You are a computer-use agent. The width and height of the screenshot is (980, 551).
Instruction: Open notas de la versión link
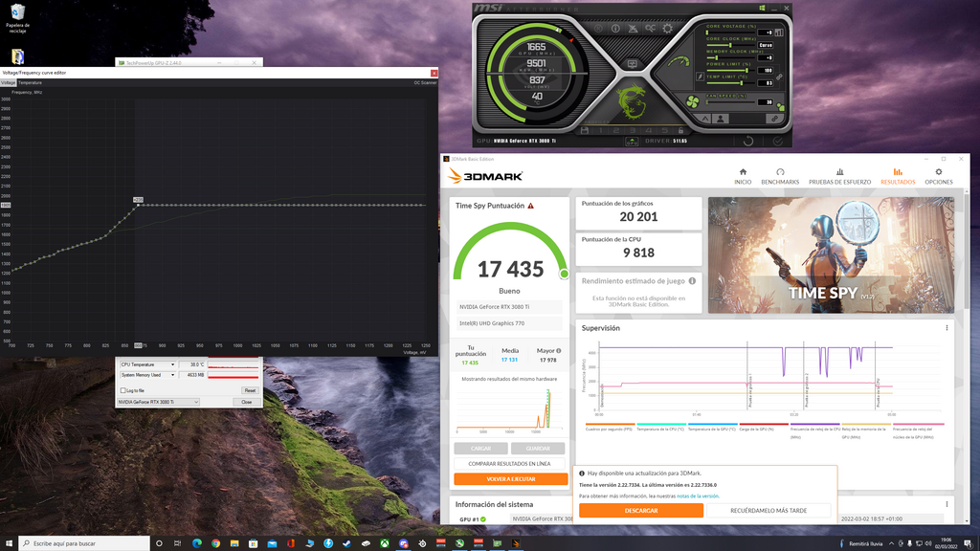click(x=698, y=496)
